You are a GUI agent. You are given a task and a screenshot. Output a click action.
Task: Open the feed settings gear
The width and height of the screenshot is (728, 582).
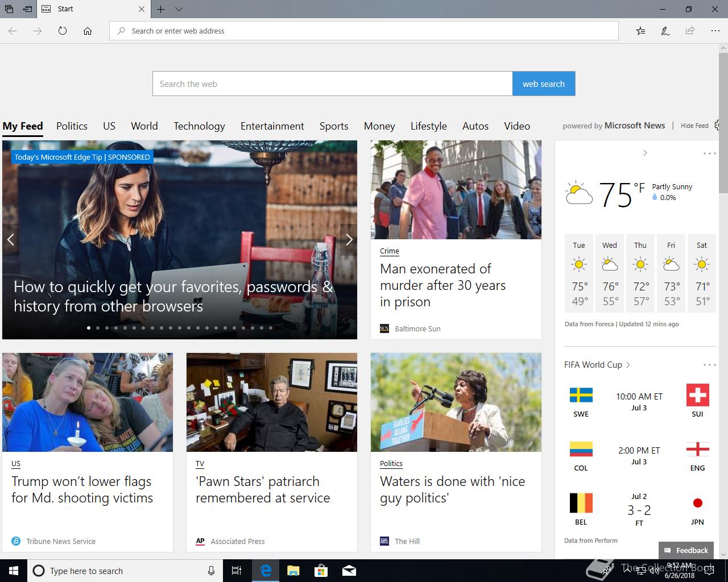click(x=718, y=126)
